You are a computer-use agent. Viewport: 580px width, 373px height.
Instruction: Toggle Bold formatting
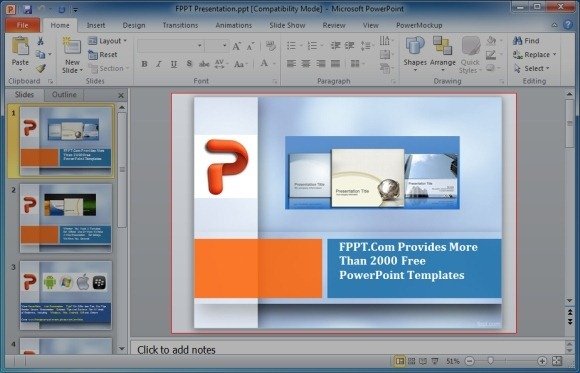[145, 64]
